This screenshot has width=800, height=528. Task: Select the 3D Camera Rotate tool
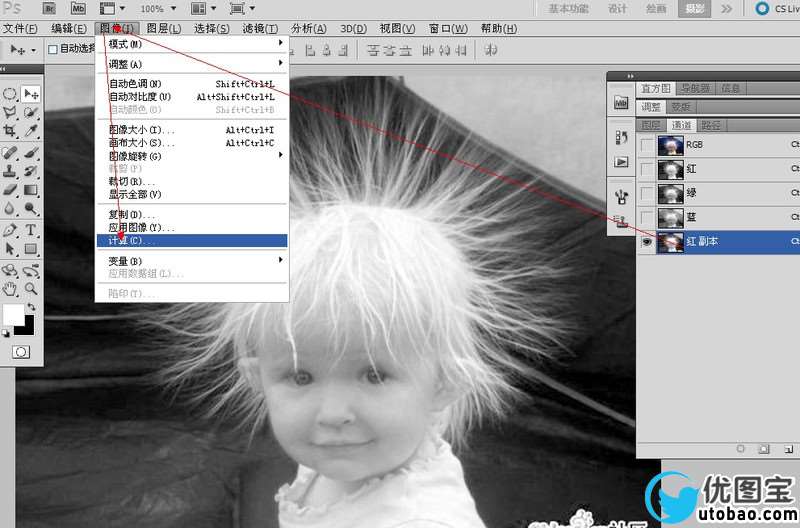31,270
